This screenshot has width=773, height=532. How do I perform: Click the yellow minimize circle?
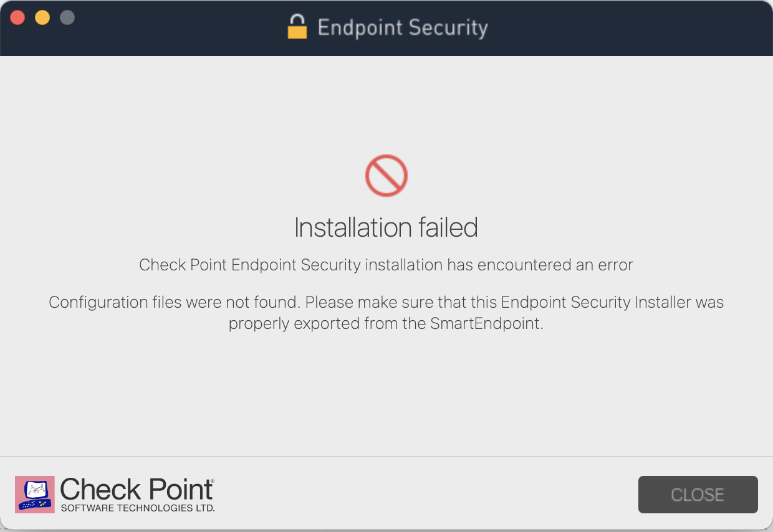click(42, 17)
